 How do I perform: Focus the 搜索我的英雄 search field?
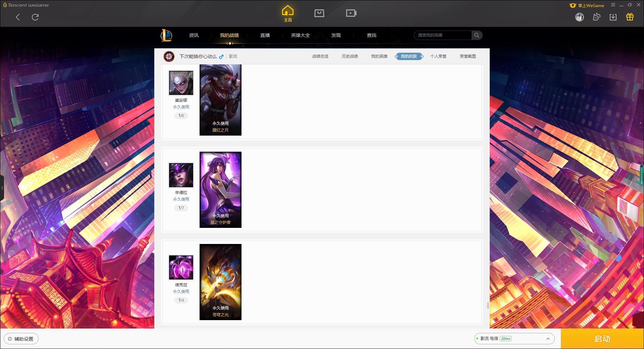tap(443, 35)
